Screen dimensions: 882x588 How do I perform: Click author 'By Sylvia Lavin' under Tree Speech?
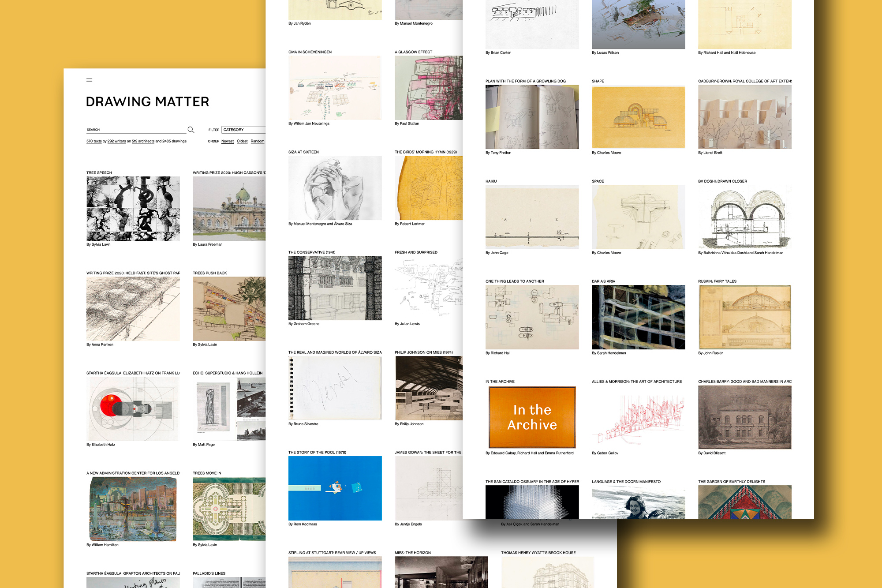coord(98,244)
